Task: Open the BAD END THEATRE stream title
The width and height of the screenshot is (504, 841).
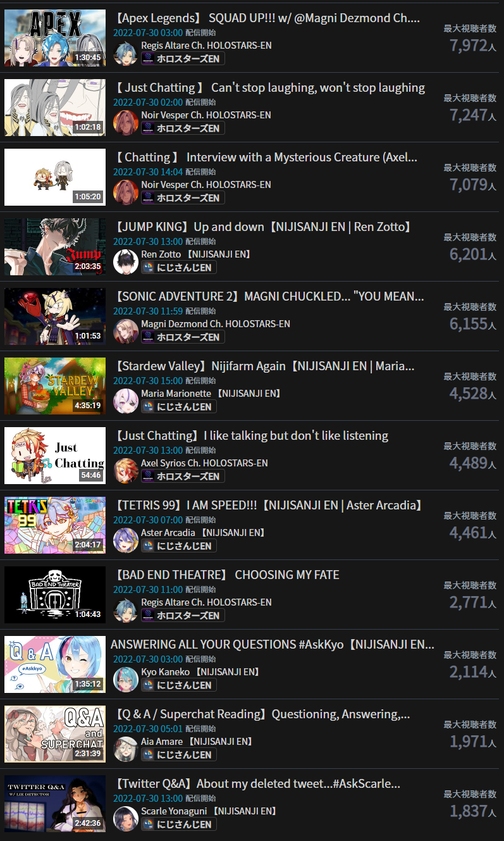Action: tap(226, 575)
